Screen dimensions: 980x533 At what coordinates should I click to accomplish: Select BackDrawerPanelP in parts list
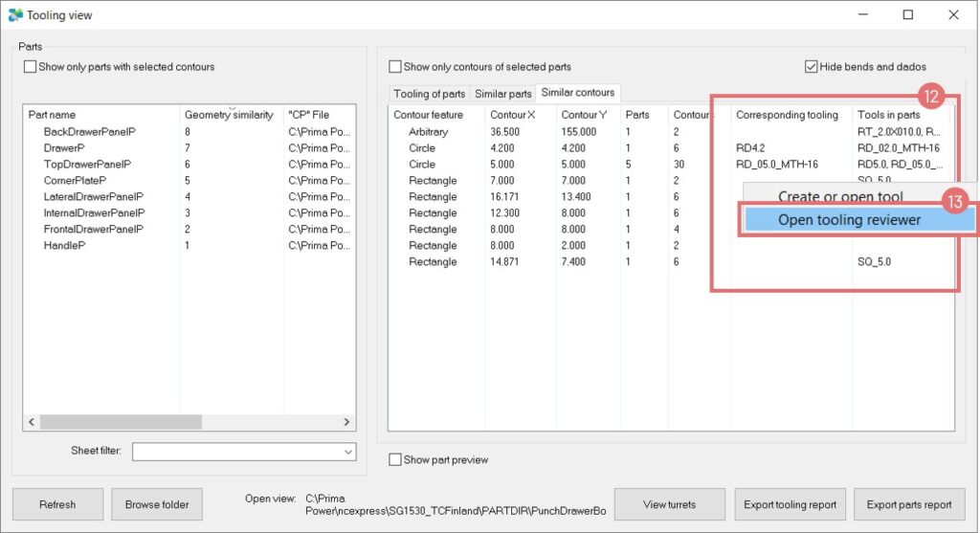point(89,132)
